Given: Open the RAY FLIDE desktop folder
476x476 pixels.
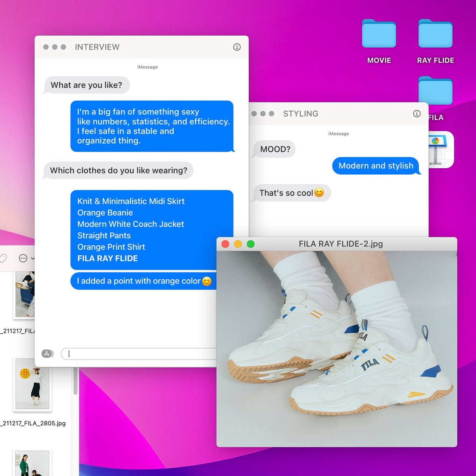Looking at the screenshot, I should (x=436, y=34).
